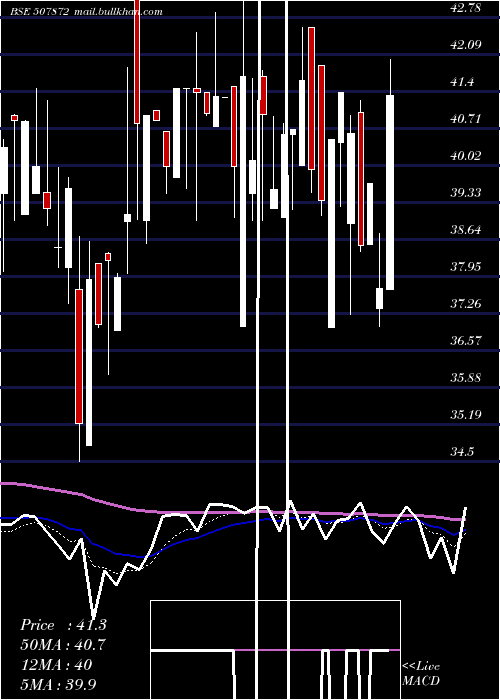Select the 37.95 price axis label

[466, 267]
